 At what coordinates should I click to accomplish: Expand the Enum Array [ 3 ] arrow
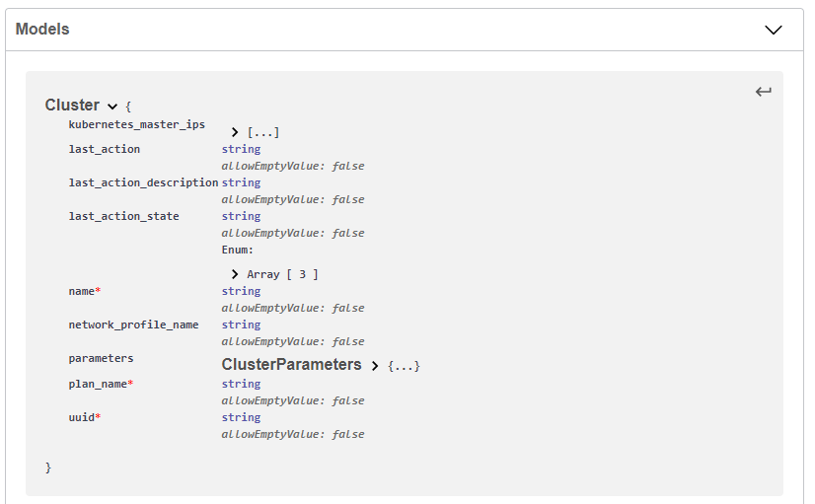click(235, 274)
